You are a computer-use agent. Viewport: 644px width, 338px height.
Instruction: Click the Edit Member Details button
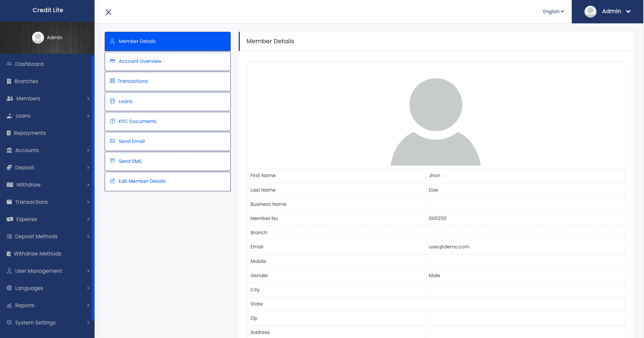tap(168, 181)
